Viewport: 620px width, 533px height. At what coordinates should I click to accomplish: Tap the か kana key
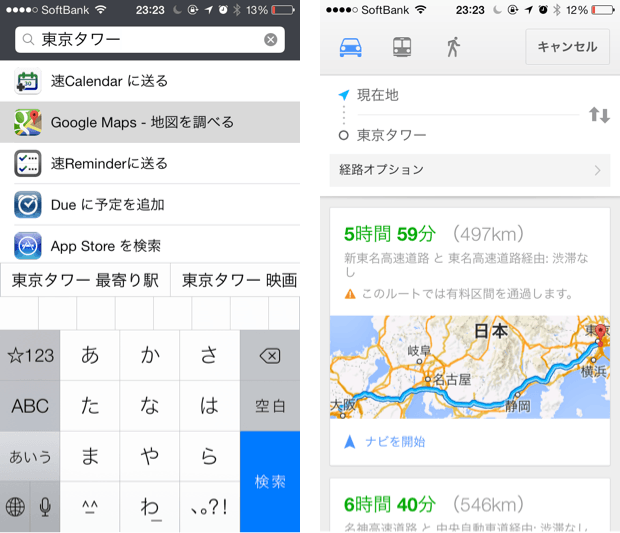click(x=150, y=355)
